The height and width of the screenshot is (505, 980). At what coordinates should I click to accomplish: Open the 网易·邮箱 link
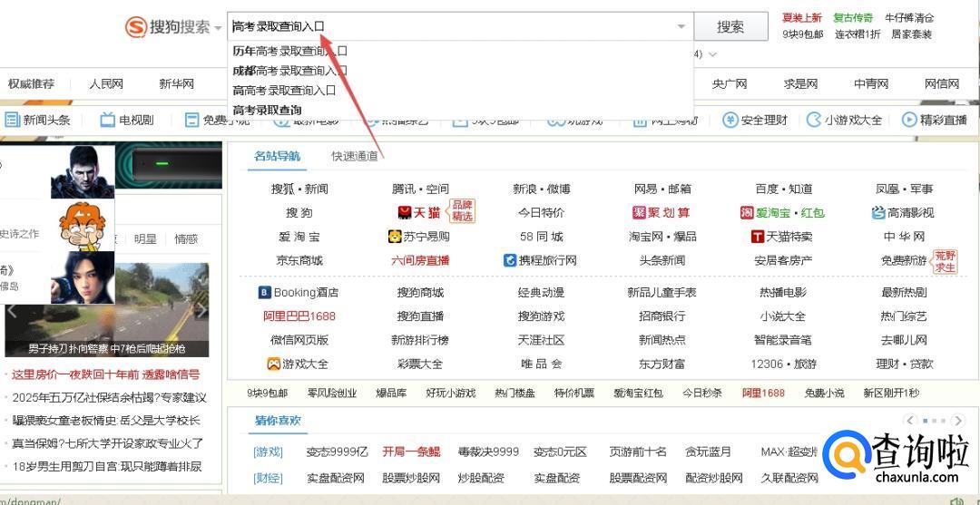click(661, 189)
